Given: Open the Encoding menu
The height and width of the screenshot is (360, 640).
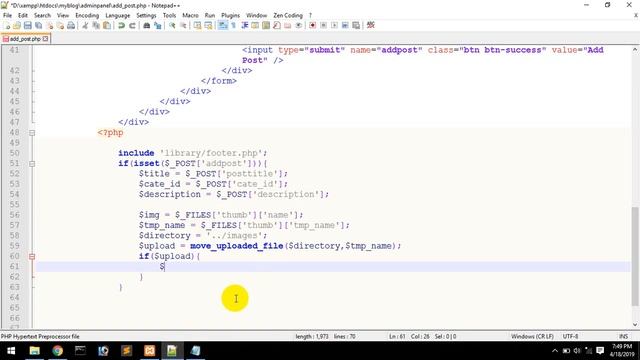Looking at the screenshot, I should (87, 15).
